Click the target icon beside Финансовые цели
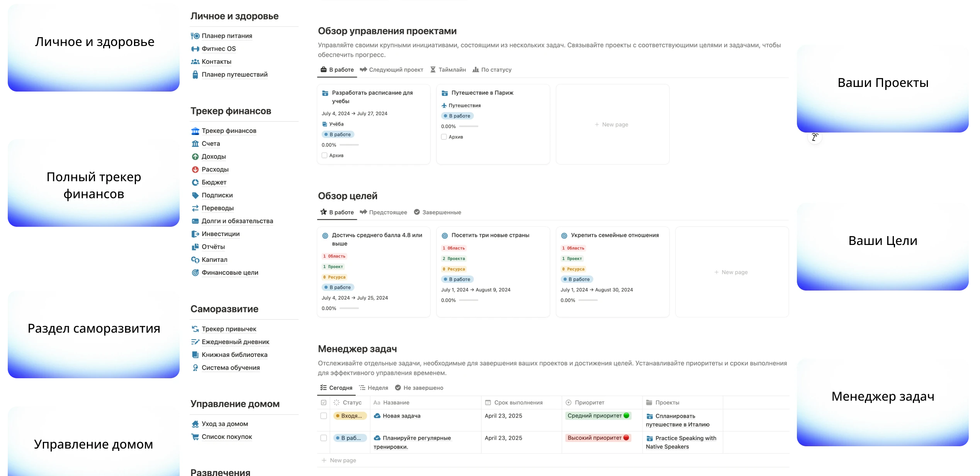Viewport: 980px width, 476px height. click(195, 272)
